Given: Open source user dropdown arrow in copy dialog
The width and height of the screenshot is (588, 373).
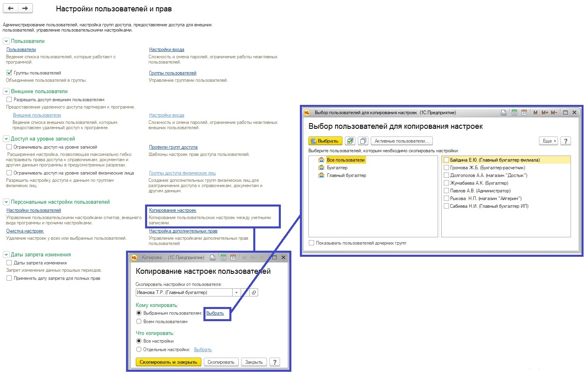Looking at the screenshot, I should pos(236,292).
